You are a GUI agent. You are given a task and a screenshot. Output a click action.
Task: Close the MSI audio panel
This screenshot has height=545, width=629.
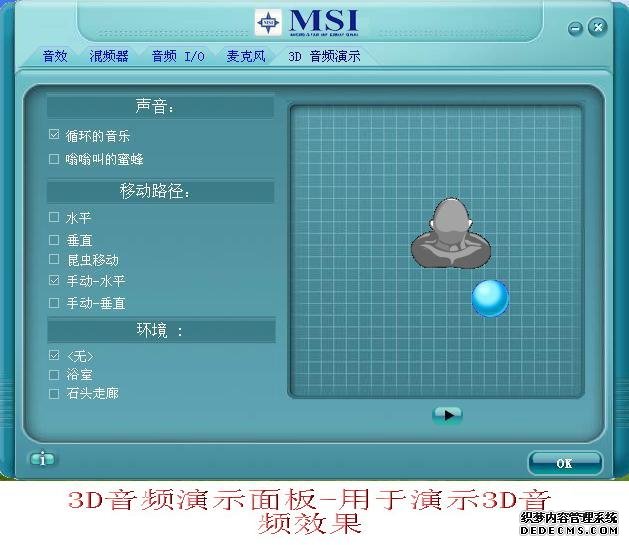click(x=597, y=26)
